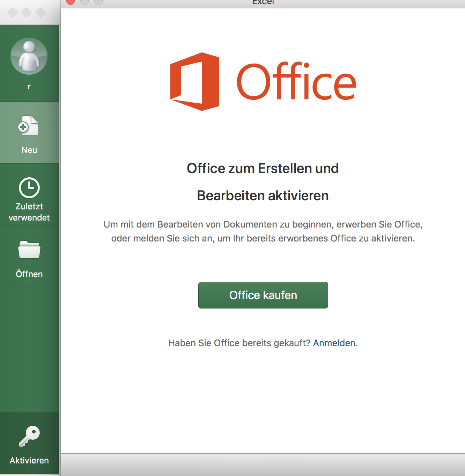Follow the Anmelden link
The image size is (465, 476).
point(334,343)
